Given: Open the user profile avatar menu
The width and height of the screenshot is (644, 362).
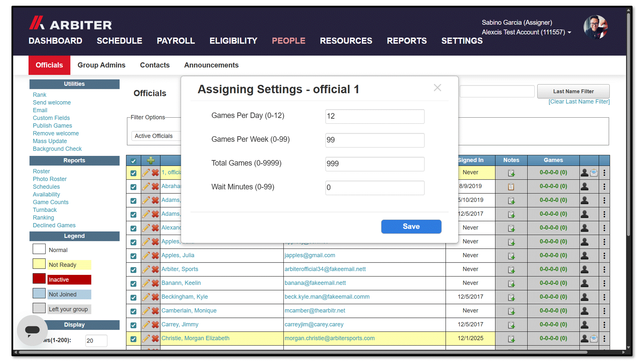Looking at the screenshot, I should tap(596, 27).
